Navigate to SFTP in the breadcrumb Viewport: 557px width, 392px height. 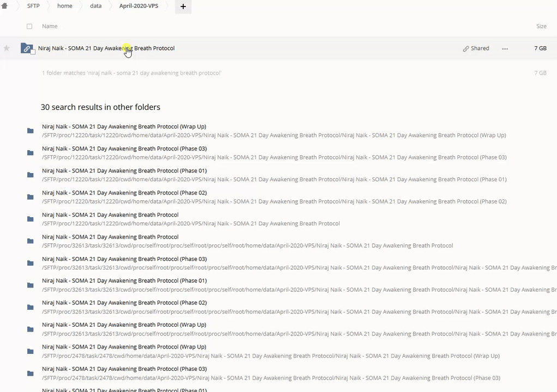point(33,6)
